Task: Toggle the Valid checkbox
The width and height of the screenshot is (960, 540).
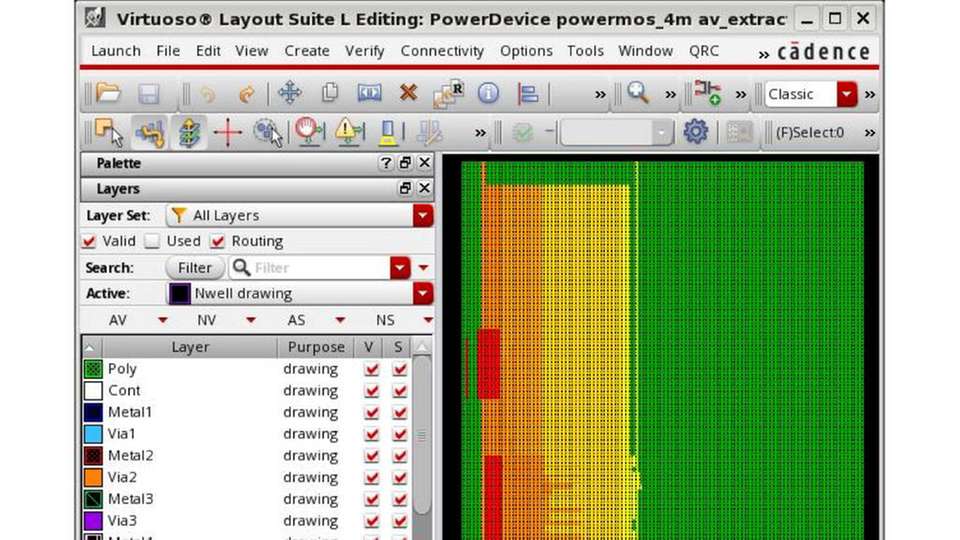Action: pos(89,241)
